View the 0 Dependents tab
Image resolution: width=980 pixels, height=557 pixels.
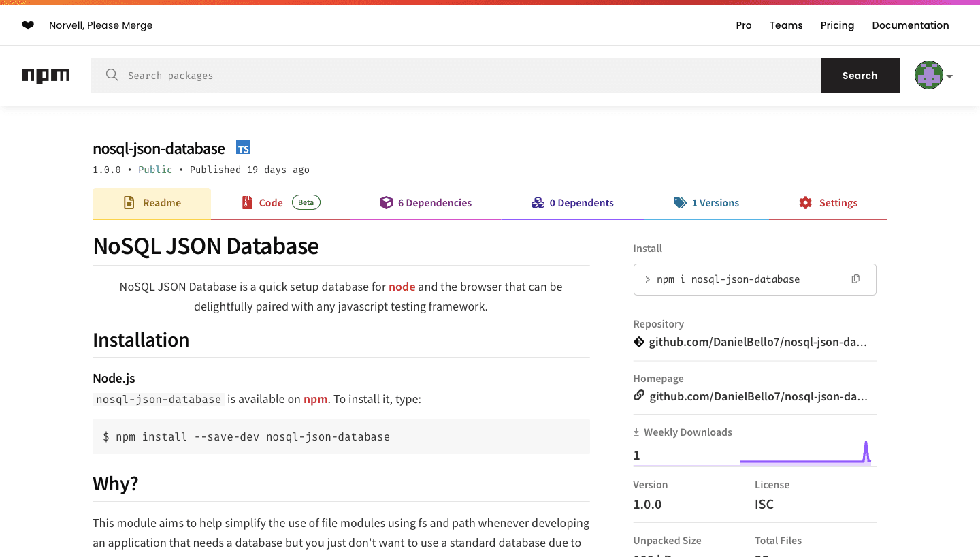572,203
